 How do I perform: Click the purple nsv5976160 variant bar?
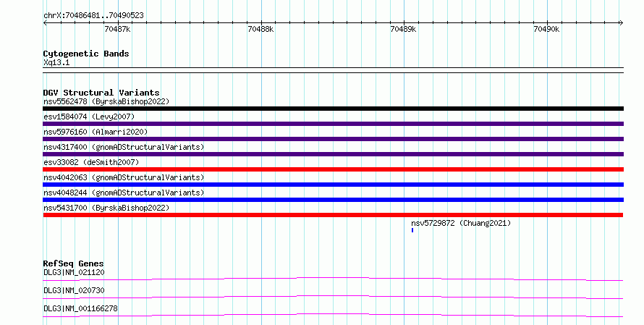pos(333,139)
